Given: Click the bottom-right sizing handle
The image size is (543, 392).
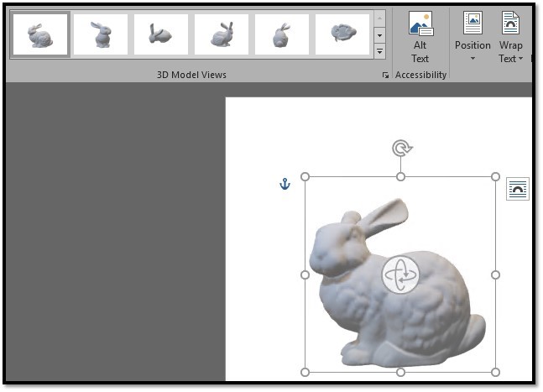Looking at the screenshot, I should [x=495, y=372].
